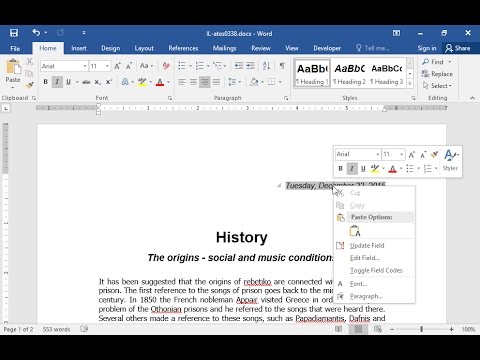Open the Developer tab
The image size is (480, 360).
pyautogui.click(x=327, y=48)
